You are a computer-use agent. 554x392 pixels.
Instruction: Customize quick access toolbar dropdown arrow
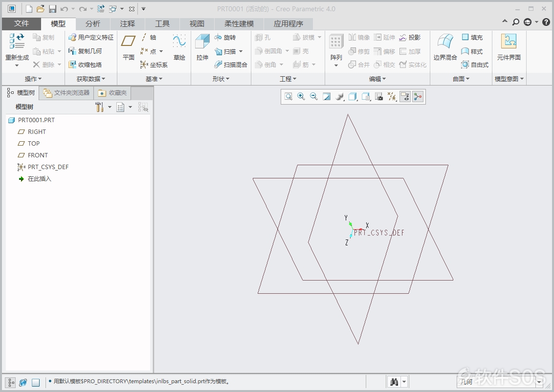[143, 9]
